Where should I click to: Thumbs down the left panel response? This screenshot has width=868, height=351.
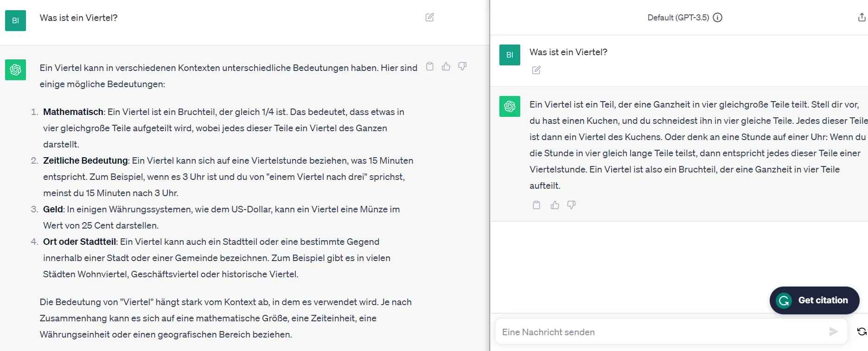(462, 66)
